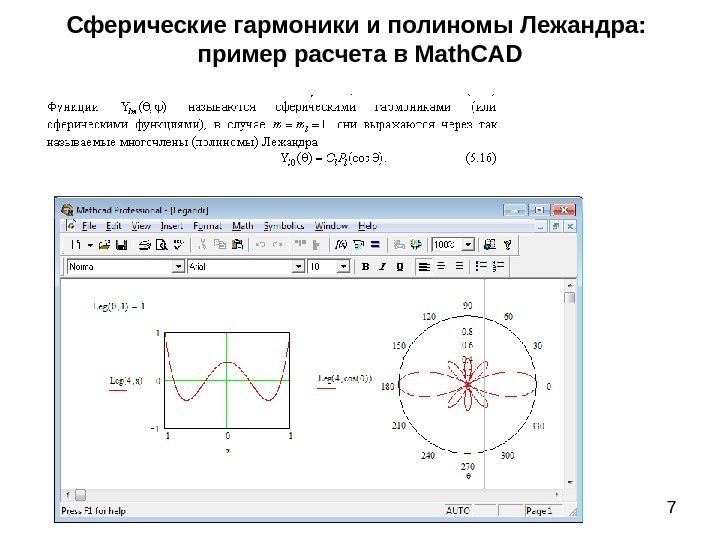Click the horizontal scrollbar right arrow
The image size is (720, 540).
click(x=557, y=495)
